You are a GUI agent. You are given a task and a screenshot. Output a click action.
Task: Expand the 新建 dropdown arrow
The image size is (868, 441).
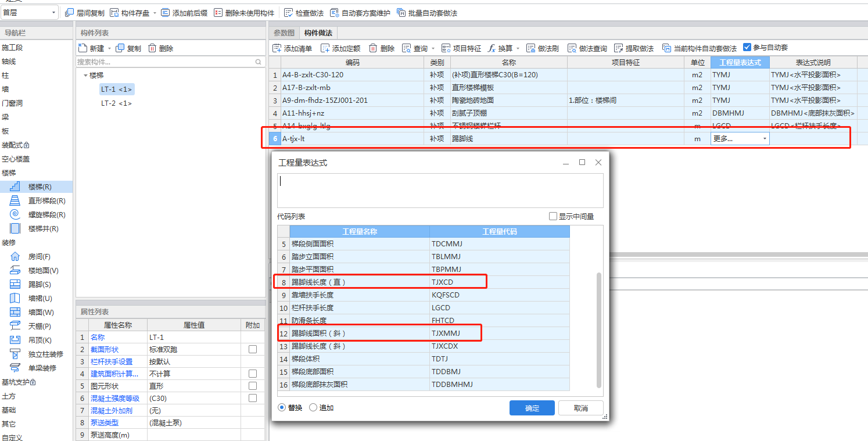[109, 48]
